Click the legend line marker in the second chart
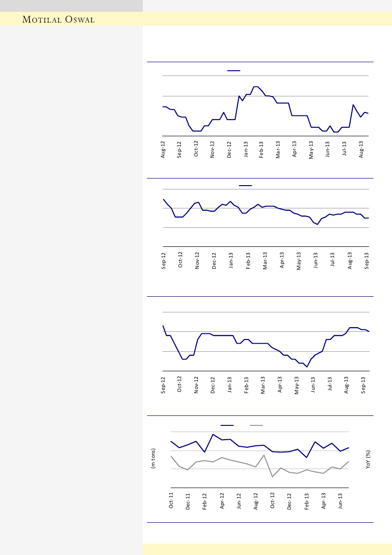This screenshot has width=392, height=555. (x=245, y=185)
